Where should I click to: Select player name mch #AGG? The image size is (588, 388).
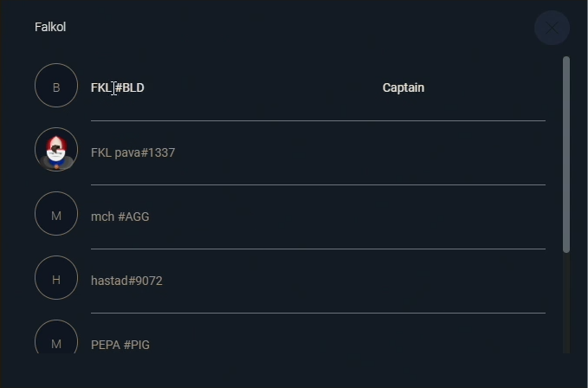[120, 217]
